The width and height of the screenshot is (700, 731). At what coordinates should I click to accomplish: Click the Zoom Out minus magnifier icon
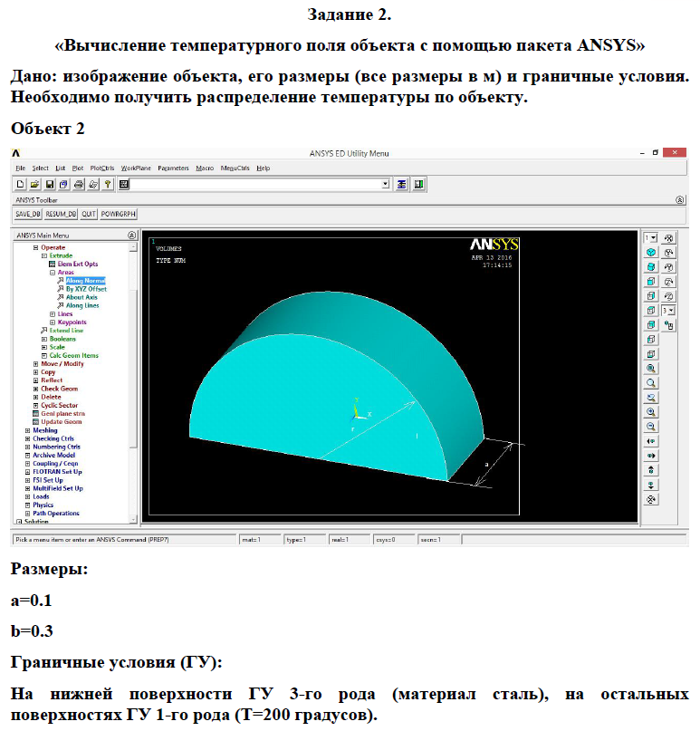pos(651,427)
